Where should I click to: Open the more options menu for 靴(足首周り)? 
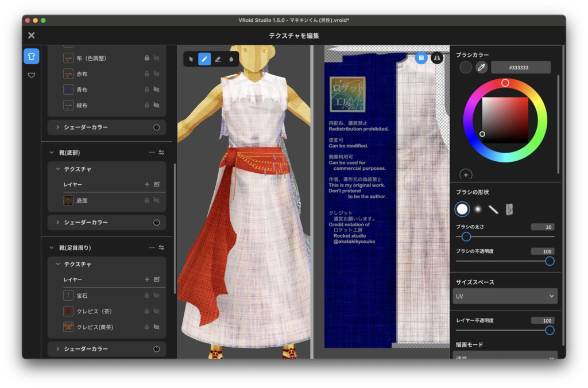152,248
